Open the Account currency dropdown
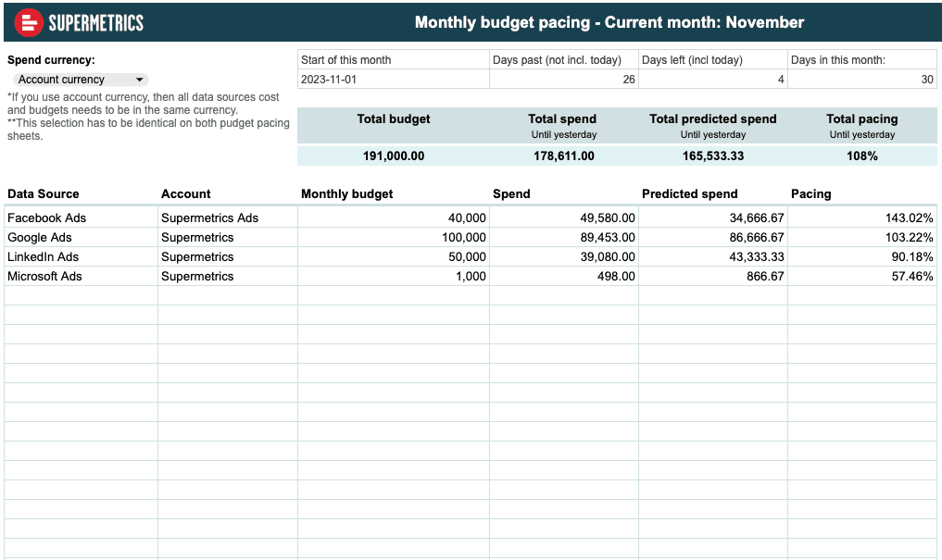Screen dimensions: 942x560 [79, 80]
